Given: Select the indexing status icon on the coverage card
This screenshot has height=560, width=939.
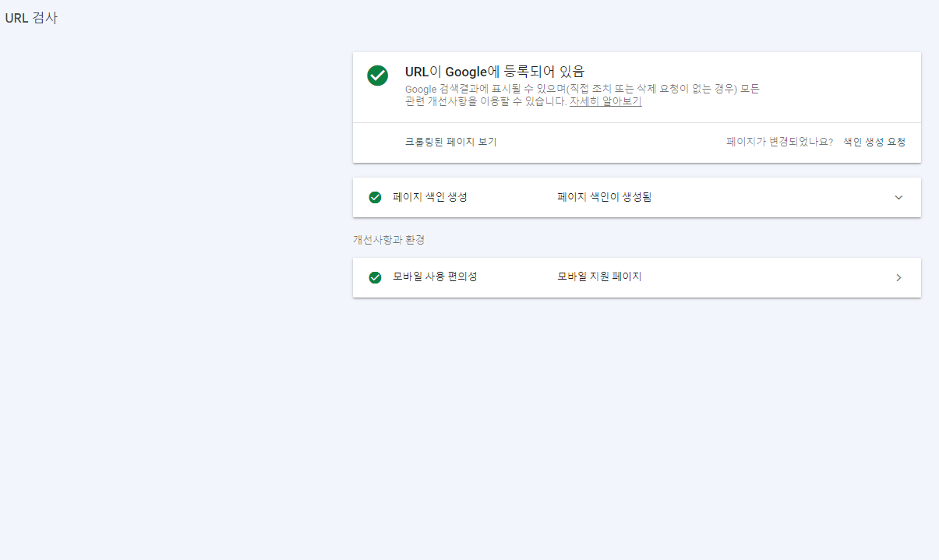Looking at the screenshot, I should 375,197.
